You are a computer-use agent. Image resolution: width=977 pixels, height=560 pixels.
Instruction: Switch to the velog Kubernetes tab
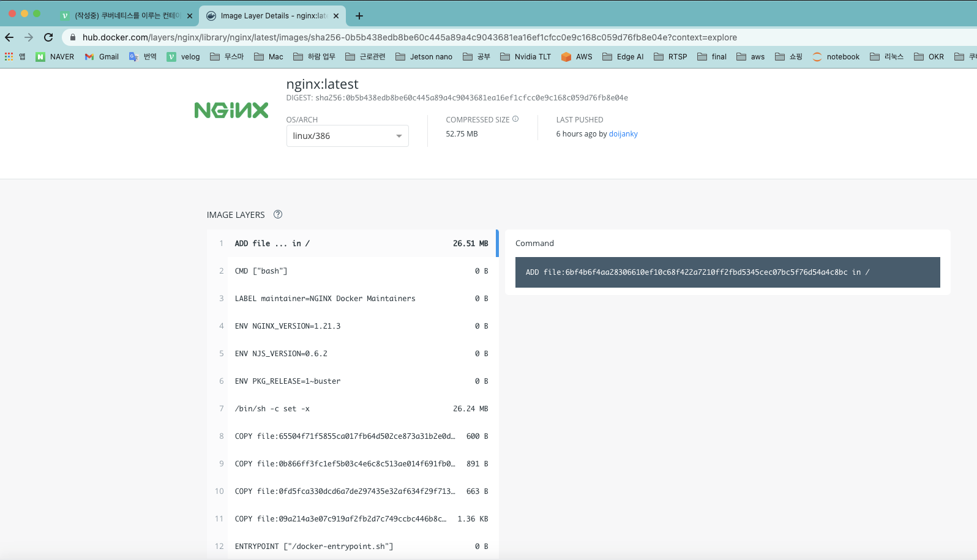[127, 16]
